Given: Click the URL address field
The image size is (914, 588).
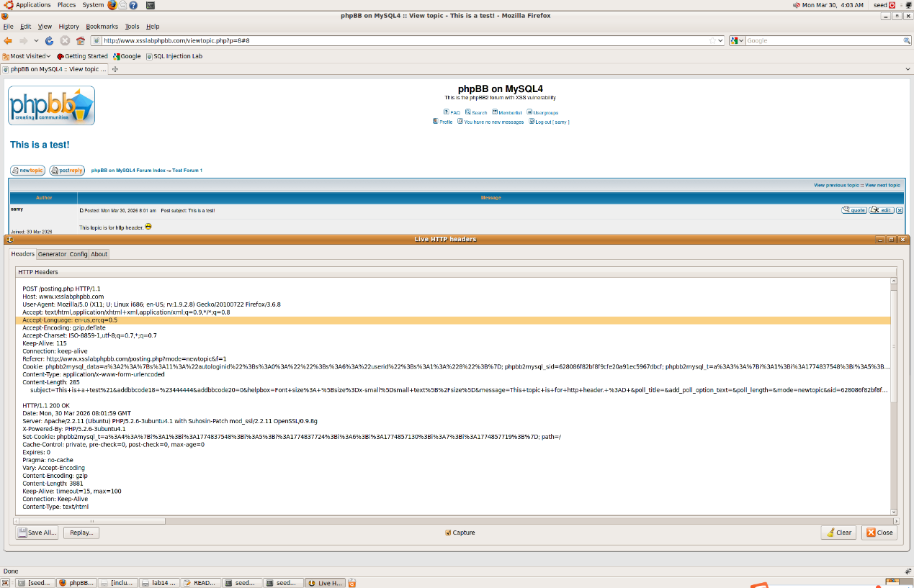Looking at the screenshot, I should tap(403, 41).
